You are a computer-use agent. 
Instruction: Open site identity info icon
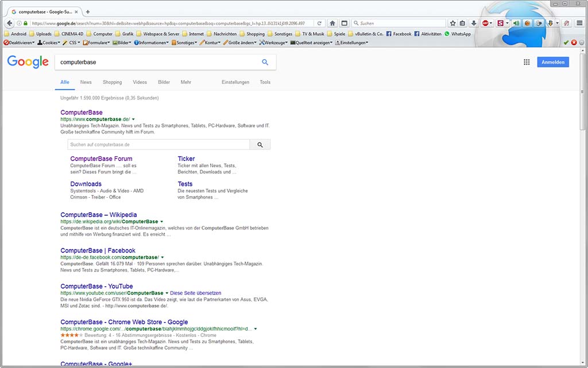19,23
